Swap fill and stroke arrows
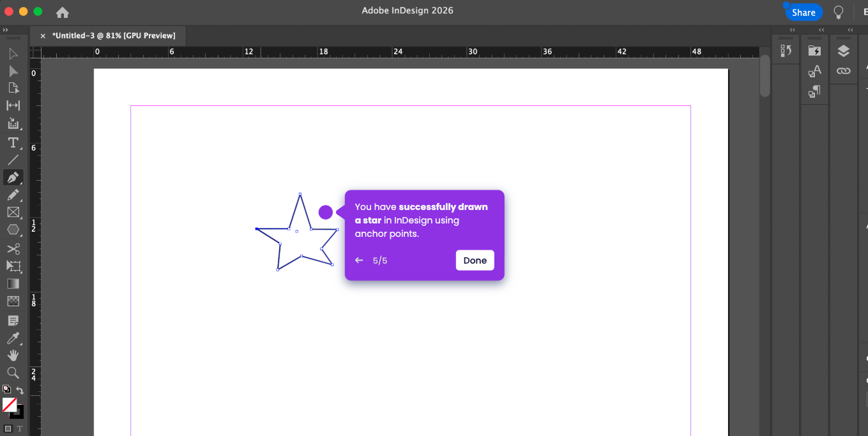 pyautogui.click(x=20, y=390)
